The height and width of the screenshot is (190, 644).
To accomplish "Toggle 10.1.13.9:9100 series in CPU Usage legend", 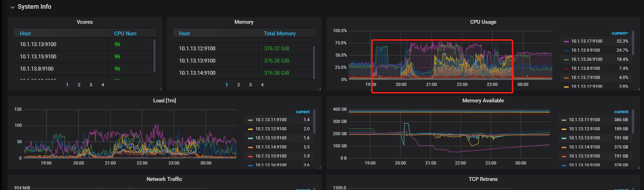I will pos(585,50).
